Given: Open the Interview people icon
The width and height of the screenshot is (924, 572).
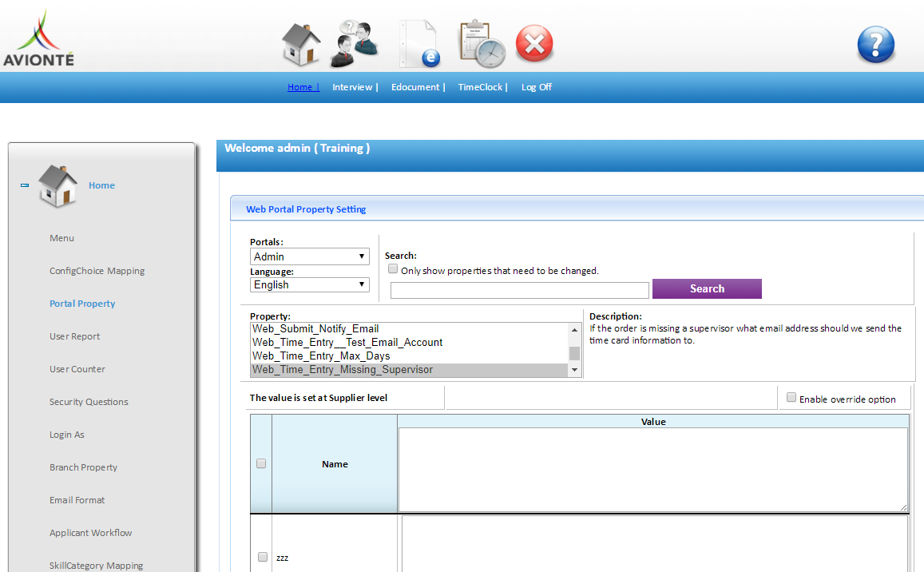Looking at the screenshot, I should [354, 43].
